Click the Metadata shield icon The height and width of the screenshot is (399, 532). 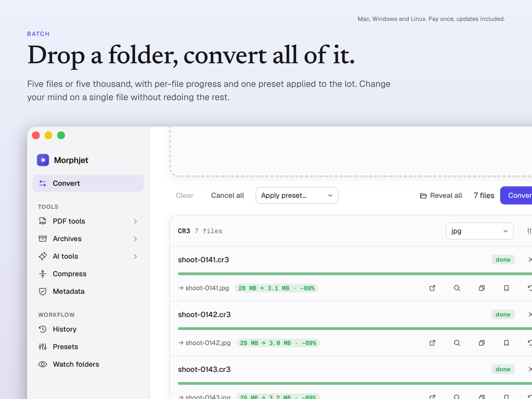point(43,291)
